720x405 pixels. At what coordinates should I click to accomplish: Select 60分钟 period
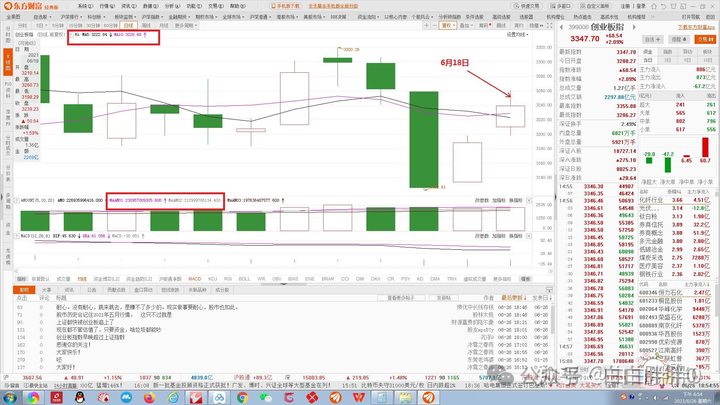[110, 26]
